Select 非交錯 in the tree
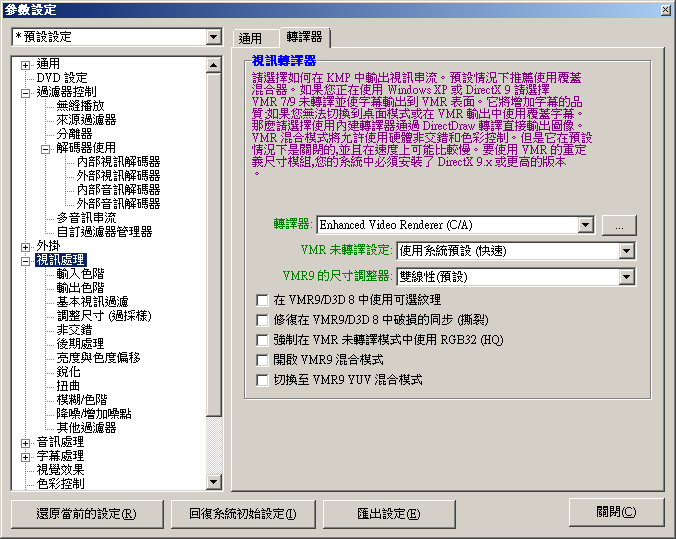The height and width of the screenshot is (539, 676). pyautogui.click(x=74, y=329)
